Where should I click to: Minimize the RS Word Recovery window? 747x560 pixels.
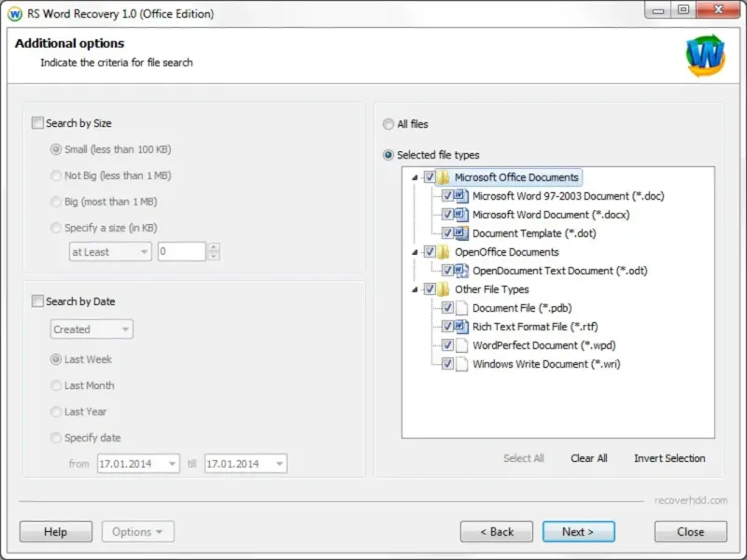pos(658,10)
